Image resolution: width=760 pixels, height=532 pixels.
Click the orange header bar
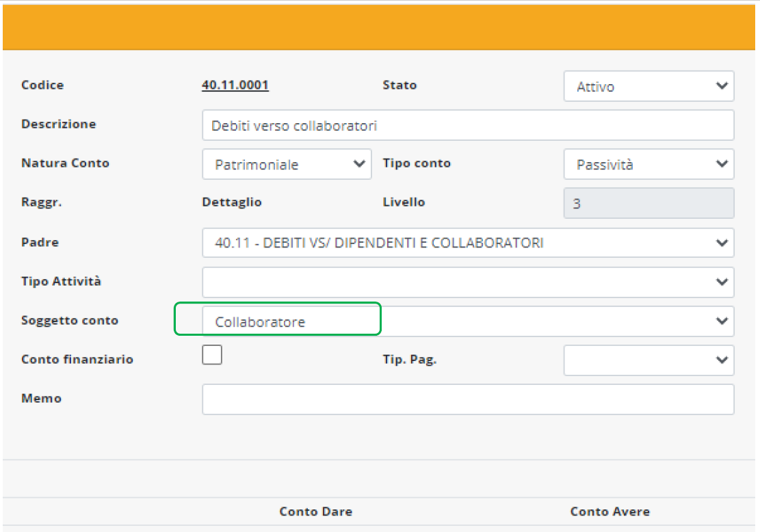click(380, 29)
